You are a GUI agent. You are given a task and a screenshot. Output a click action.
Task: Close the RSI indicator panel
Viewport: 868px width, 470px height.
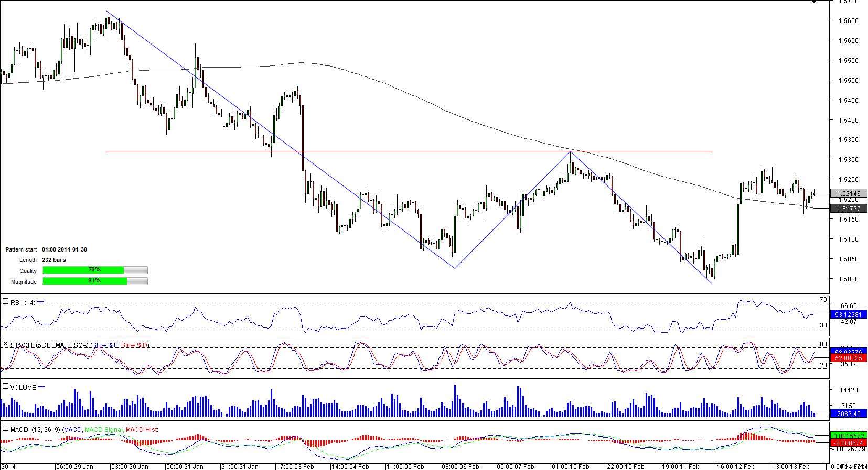tap(5, 302)
